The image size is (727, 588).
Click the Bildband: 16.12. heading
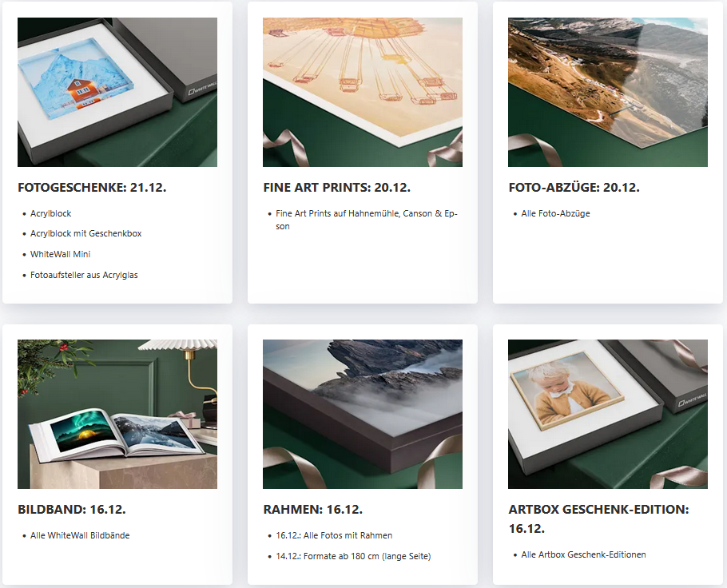pos(72,509)
